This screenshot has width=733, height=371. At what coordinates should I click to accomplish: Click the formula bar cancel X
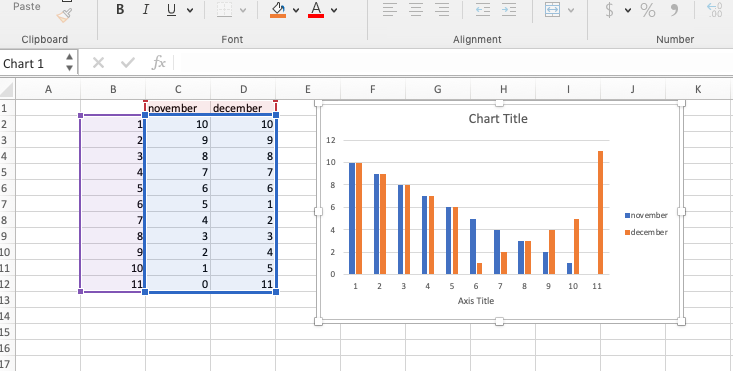(x=98, y=63)
